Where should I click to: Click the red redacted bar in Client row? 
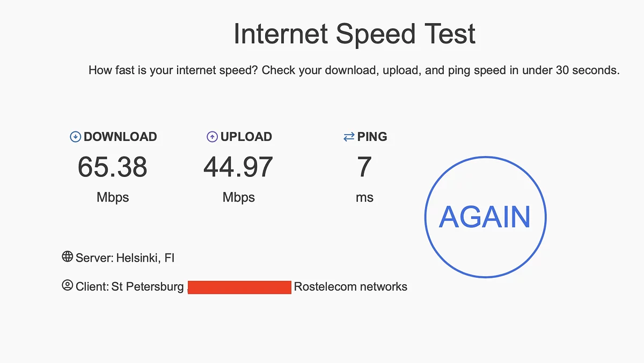coord(239,287)
